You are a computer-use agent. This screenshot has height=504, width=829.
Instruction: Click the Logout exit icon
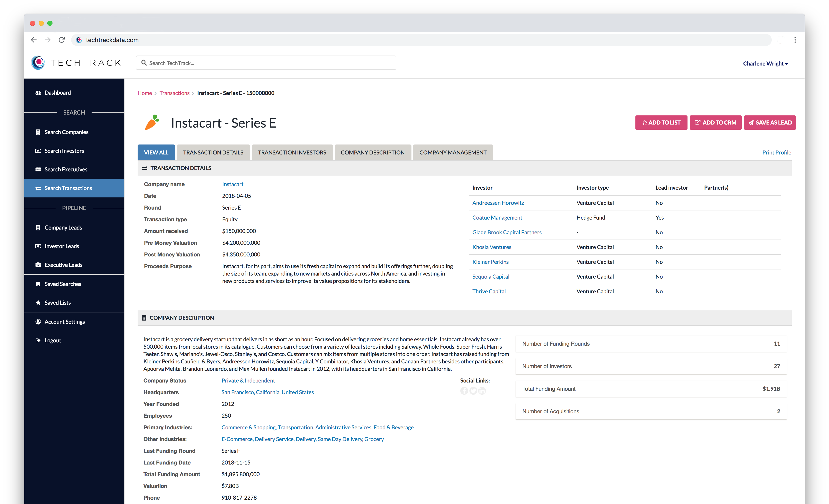coord(38,340)
